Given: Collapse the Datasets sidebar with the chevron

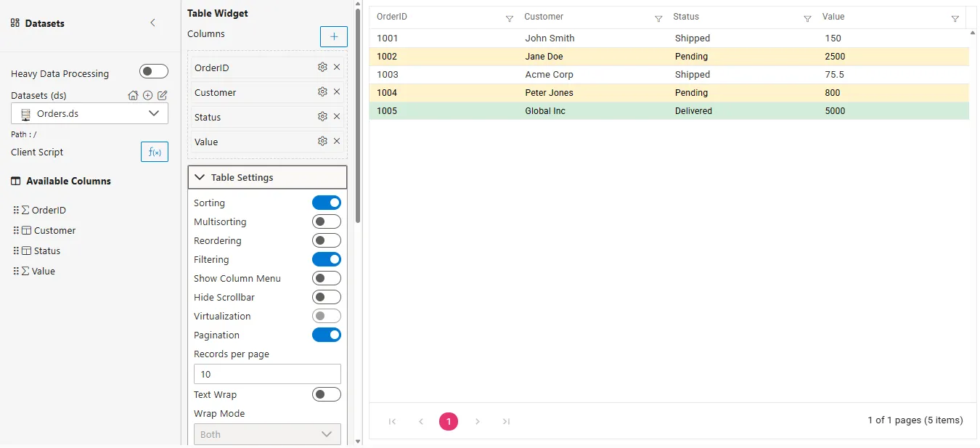Looking at the screenshot, I should 152,23.
